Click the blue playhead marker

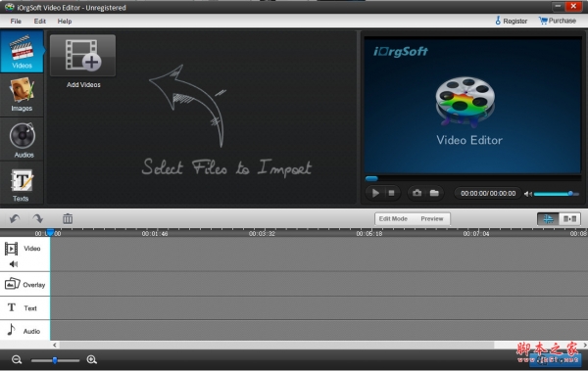coord(50,233)
